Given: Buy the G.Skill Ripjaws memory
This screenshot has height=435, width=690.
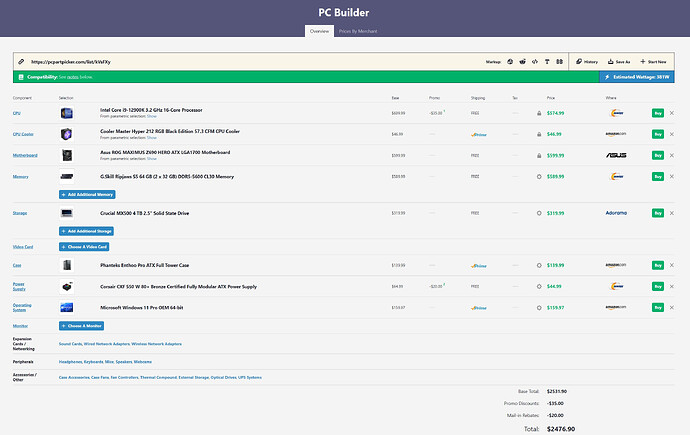Looking at the screenshot, I should (658, 176).
